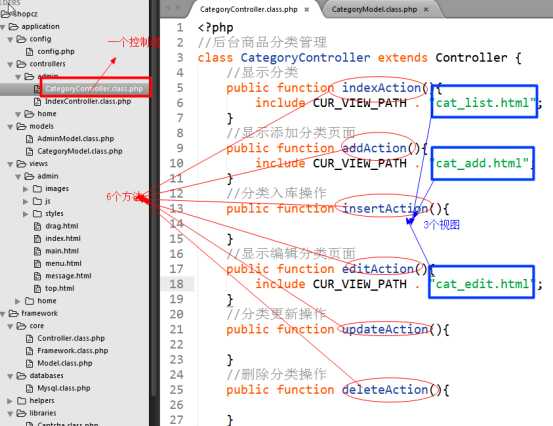Click the drag.html file icon

click(x=37, y=226)
